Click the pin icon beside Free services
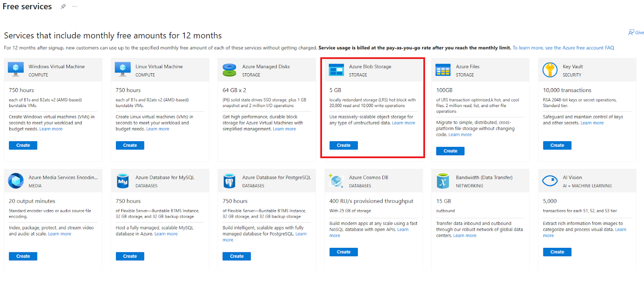This screenshot has height=305, width=644. point(63,6)
